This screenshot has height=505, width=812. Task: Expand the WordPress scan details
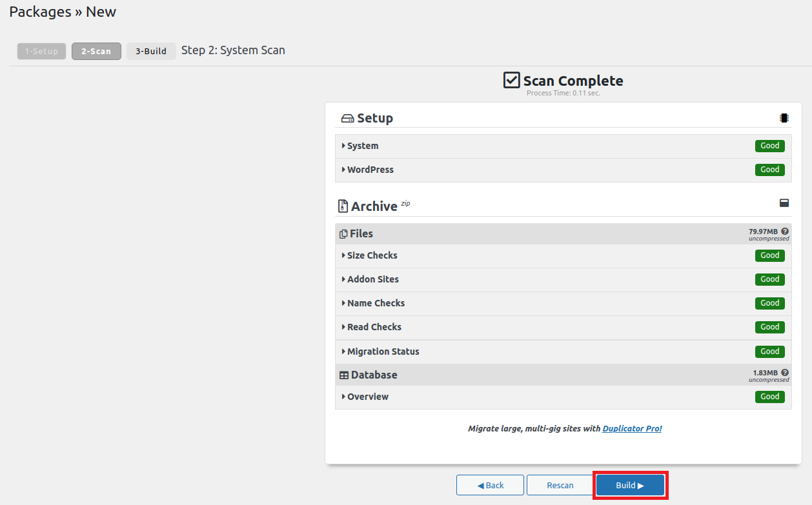point(370,170)
